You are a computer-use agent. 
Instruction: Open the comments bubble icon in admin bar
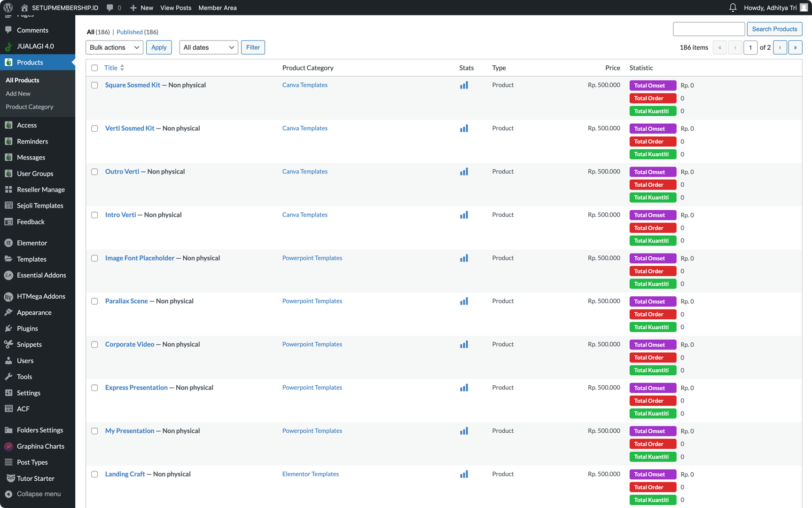pyautogui.click(x=110, y=8)
